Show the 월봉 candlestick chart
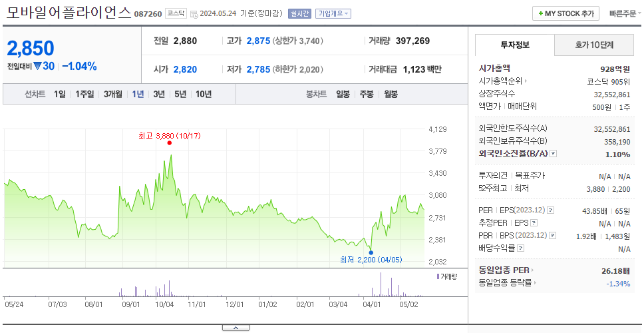The image size is (644, 333). coord(391,94)
